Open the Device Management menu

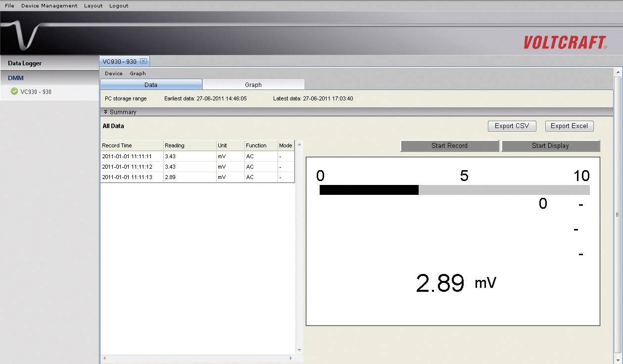point(49,5)
